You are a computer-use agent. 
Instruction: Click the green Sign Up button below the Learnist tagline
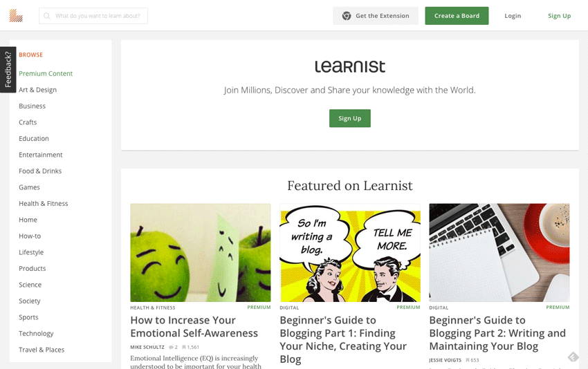click(x=350, y=118)
